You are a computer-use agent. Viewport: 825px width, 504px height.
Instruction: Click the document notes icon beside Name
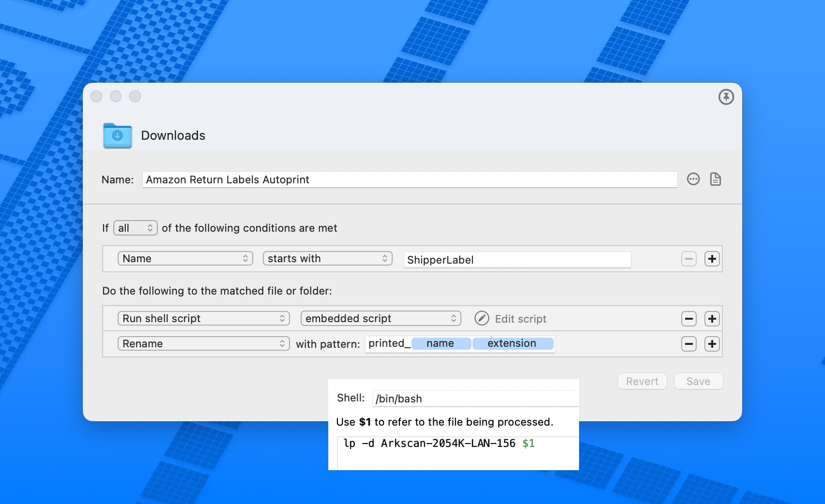(715, 179)
